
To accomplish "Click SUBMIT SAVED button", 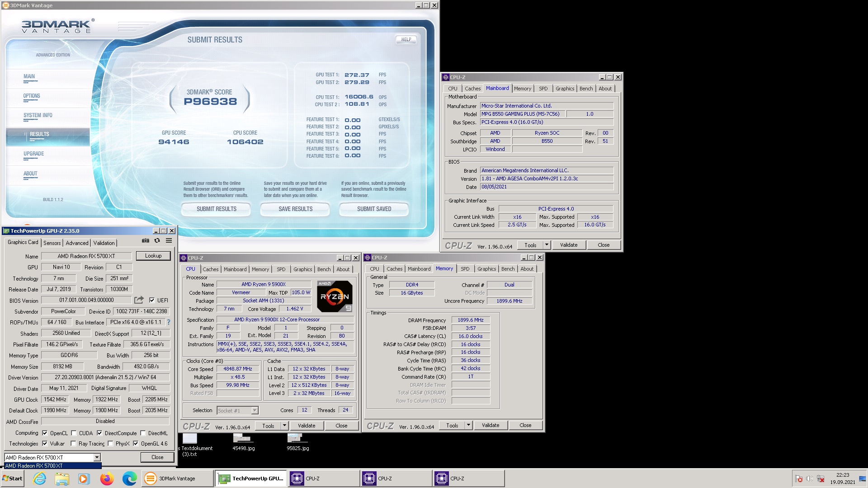I will [374, 209].
